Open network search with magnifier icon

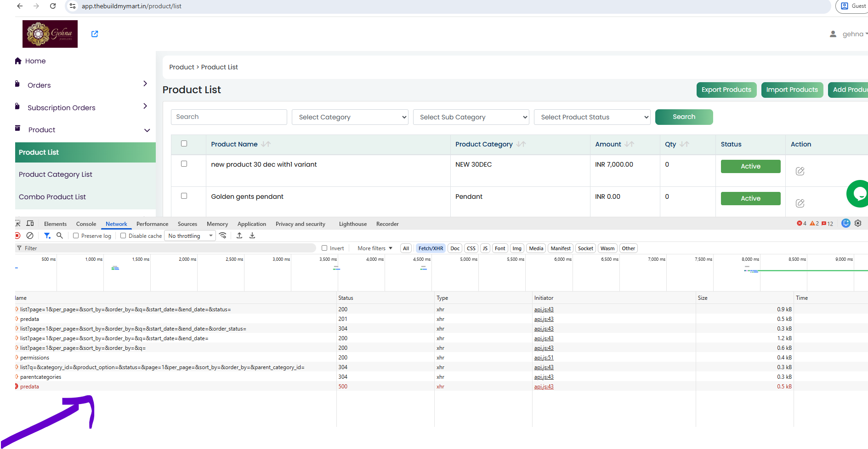pyautogui.click(x=60, y=236)
